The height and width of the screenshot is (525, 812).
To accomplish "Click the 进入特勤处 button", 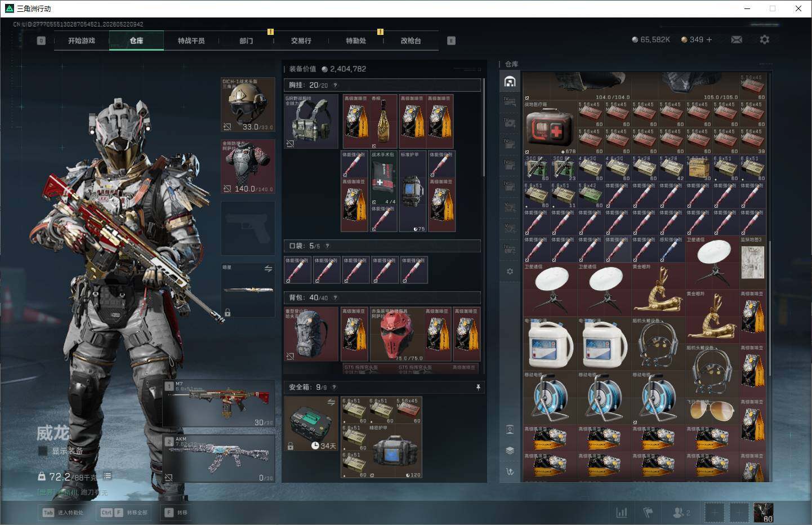I will click(63, 513).
